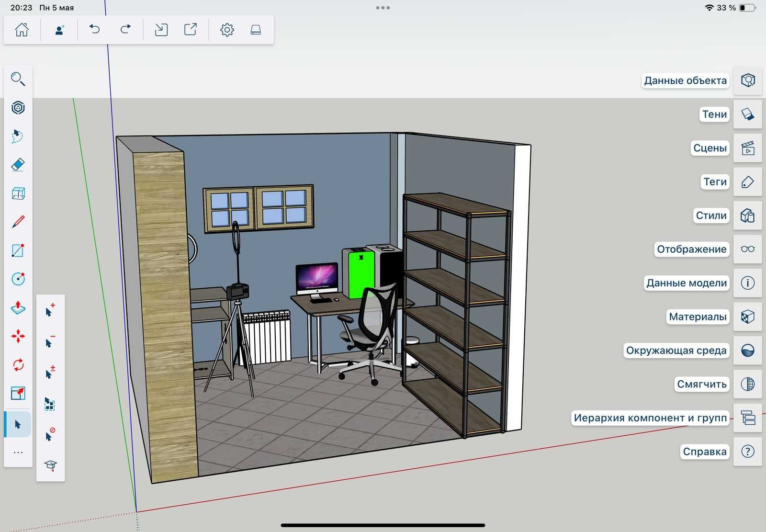Tap the nested hexagon icon in left toolbar
Image resolution: width=766 pixels, height=532 pixels.
[18, 108]
